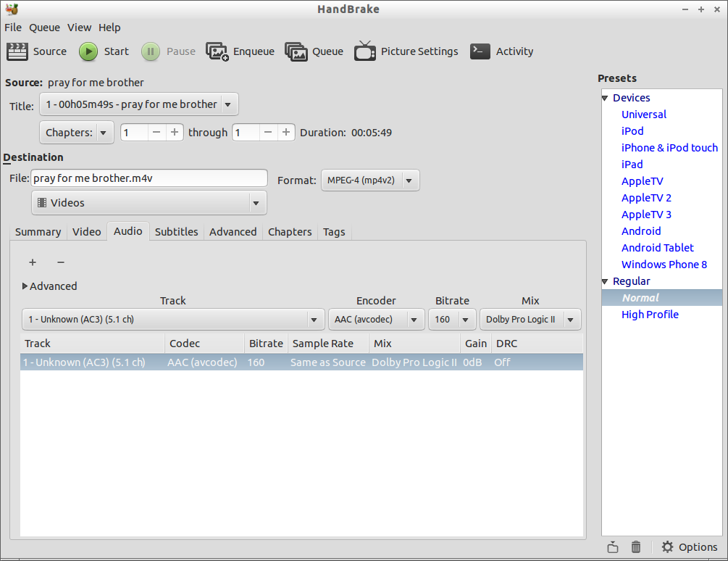This screenshot has width=728, height=561.
Task: Switch to the Advanced tab
Action: click(x=233, y=232)
